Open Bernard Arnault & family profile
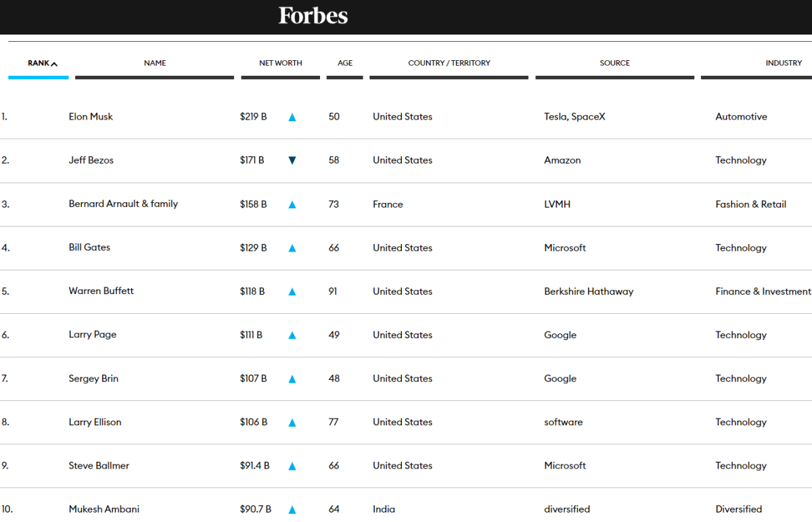This screenshot has width=812, height=522. (x=123, y=204)
